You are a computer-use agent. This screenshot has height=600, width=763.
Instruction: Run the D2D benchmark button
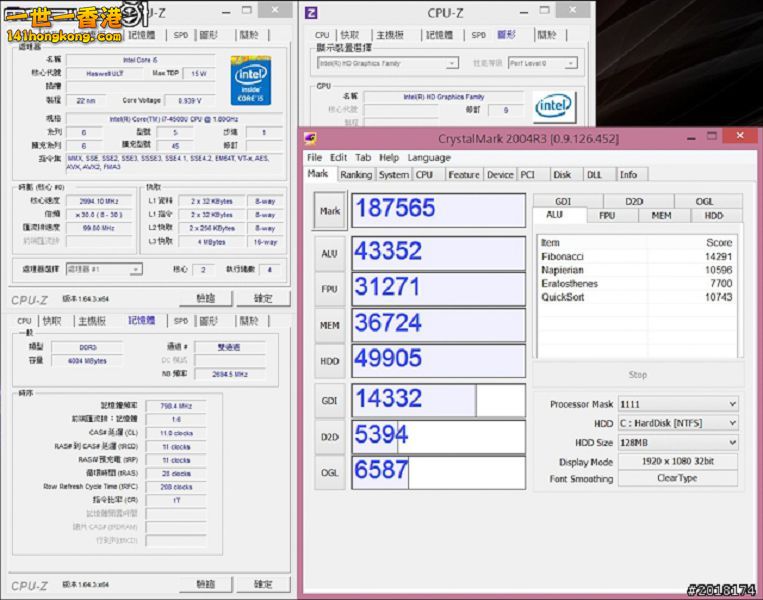(x=330, y=437)
